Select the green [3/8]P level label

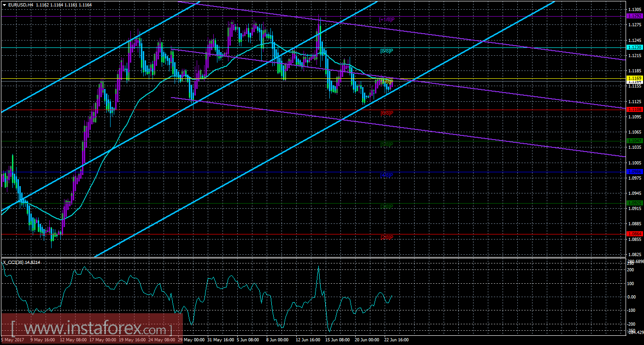(386, 206)
